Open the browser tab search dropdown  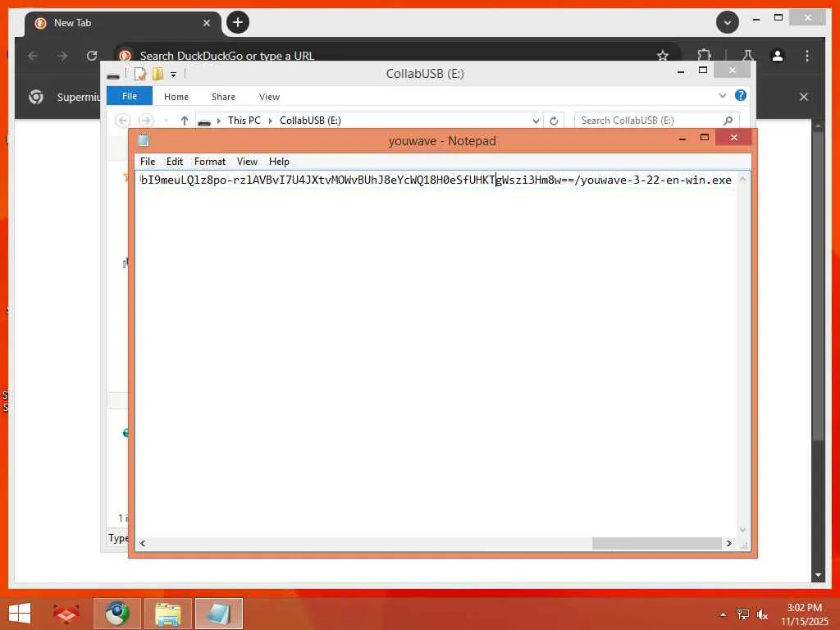click(728, 22)
